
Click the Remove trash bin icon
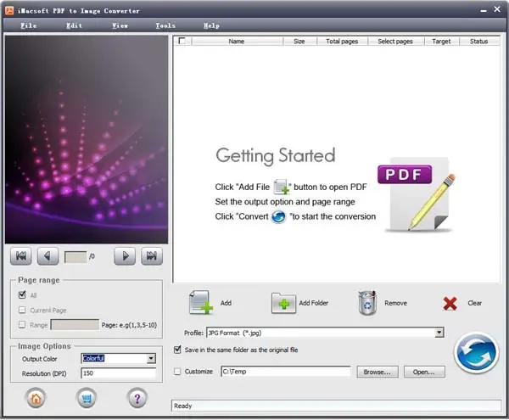pos(367,303)
